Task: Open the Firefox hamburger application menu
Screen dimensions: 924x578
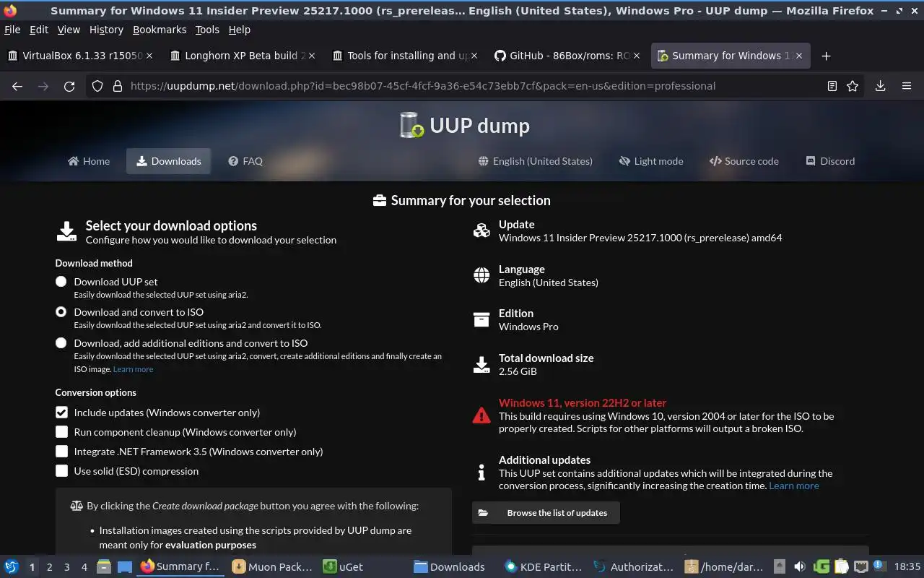Action: point(907,86)
